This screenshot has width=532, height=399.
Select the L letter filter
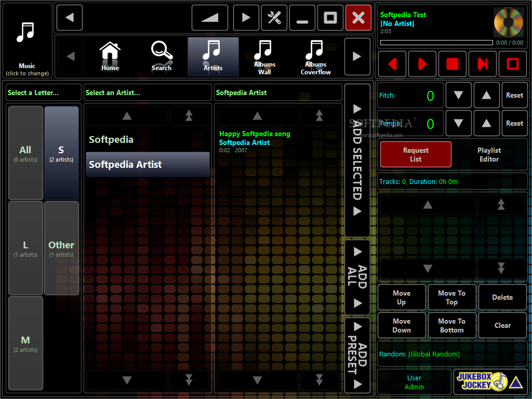25,248
